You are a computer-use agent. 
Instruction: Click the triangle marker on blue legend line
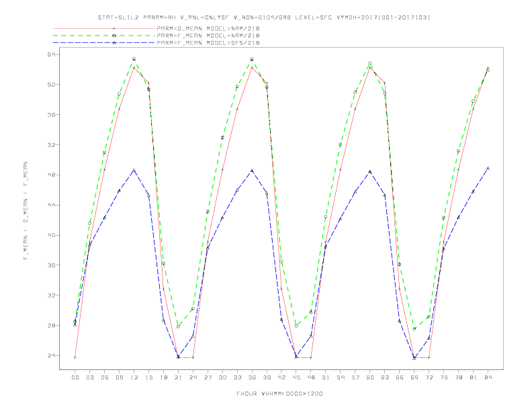(114, 43)
